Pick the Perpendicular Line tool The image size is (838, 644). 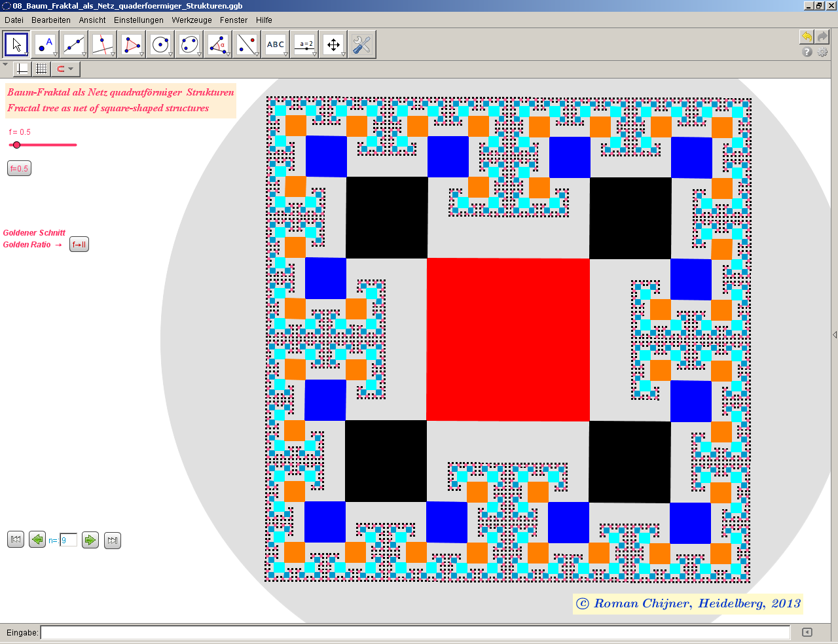tap(103, 45)
